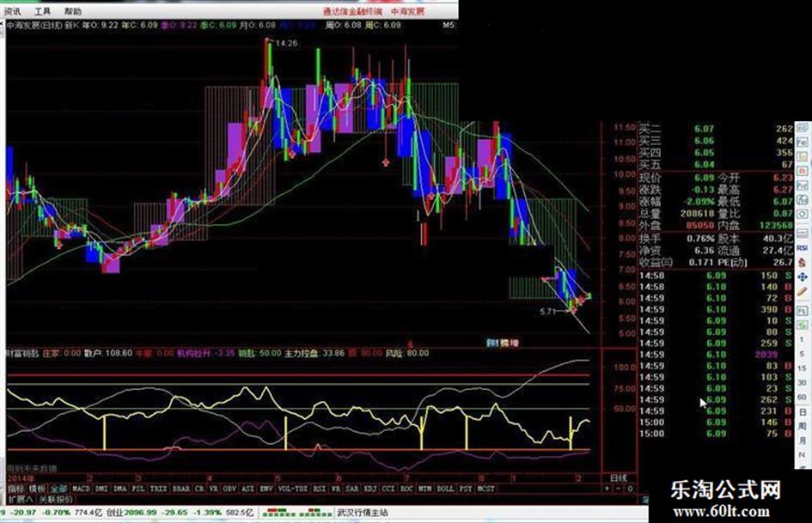This screenshot has width=812, height=523.
Task: Click the N period button in sidebar
Action: tap(803, 454)
